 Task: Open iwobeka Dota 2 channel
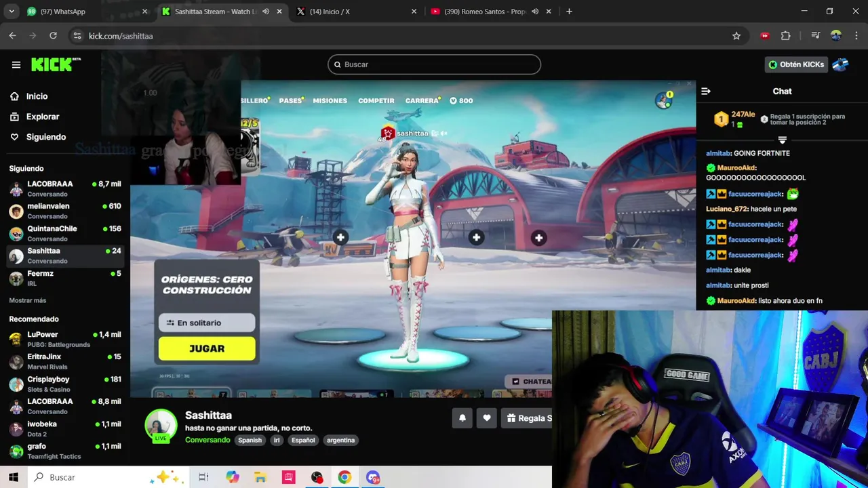click(65, 428)
